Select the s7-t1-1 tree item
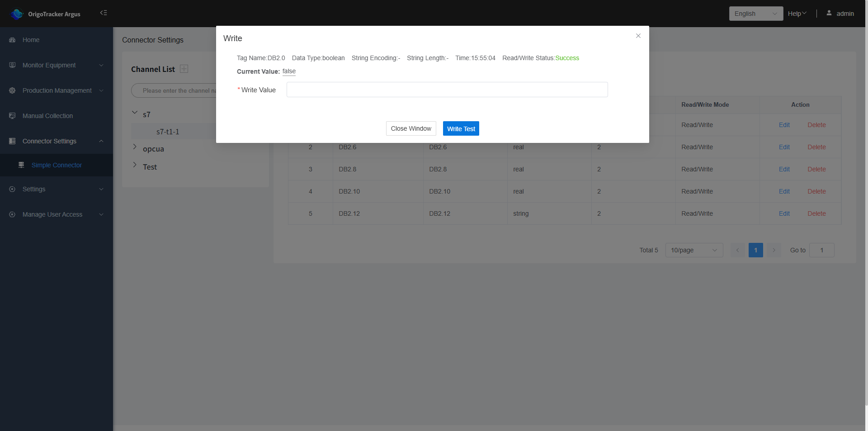 point(168,132)
